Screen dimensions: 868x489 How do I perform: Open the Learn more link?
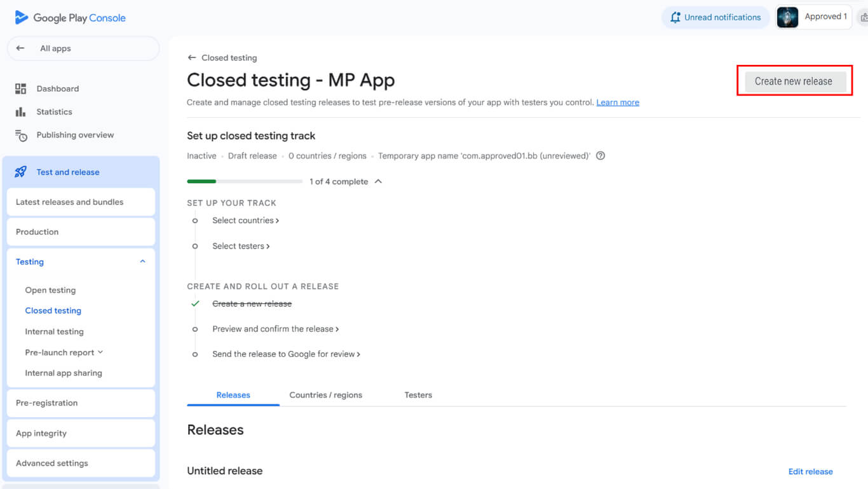click(x=618, y=102)
